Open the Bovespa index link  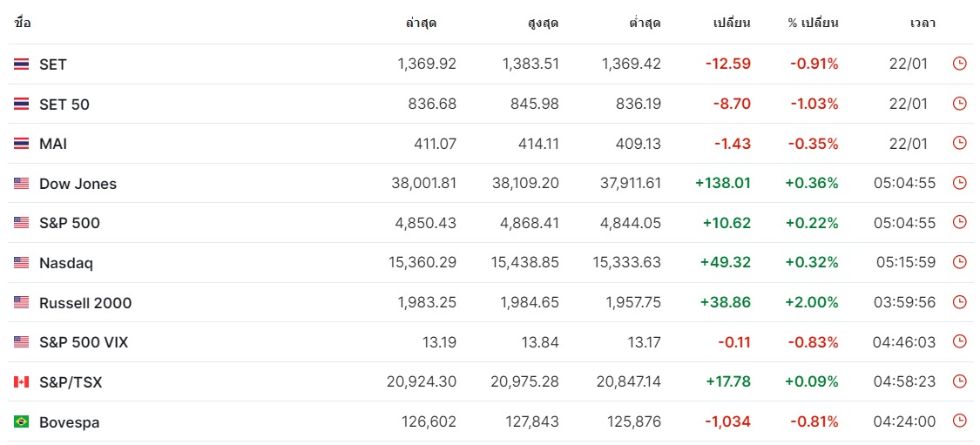click(69, 422)
